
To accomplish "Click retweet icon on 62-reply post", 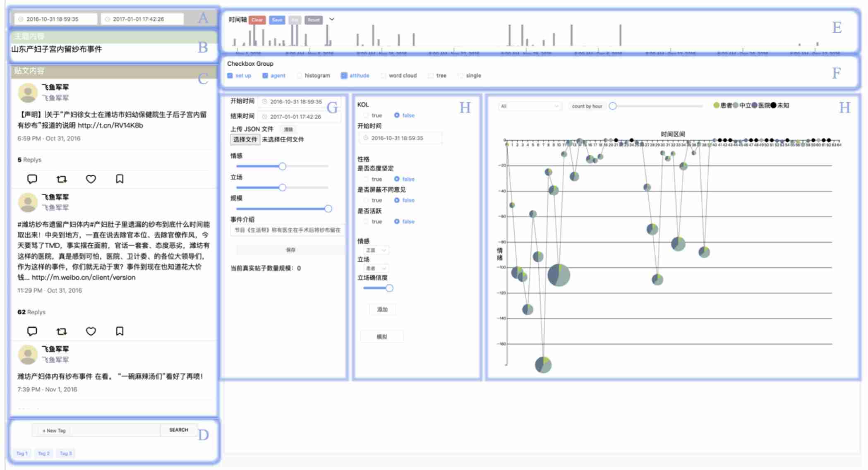I will (x=61, y=331).
